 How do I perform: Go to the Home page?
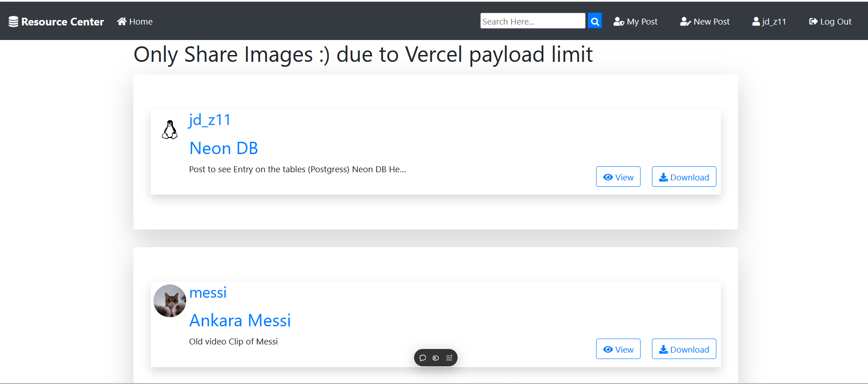coord(135,21)
